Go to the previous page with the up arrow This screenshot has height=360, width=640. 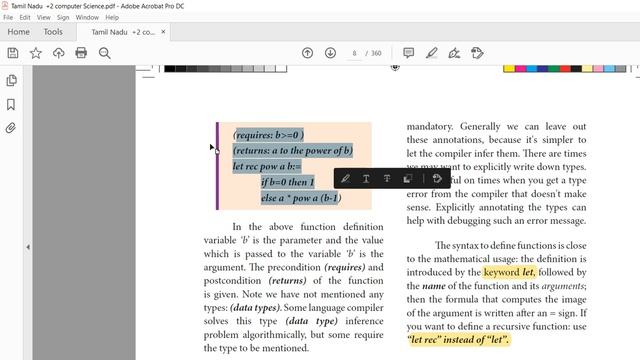pyautogui.click(x=307, y=53)
